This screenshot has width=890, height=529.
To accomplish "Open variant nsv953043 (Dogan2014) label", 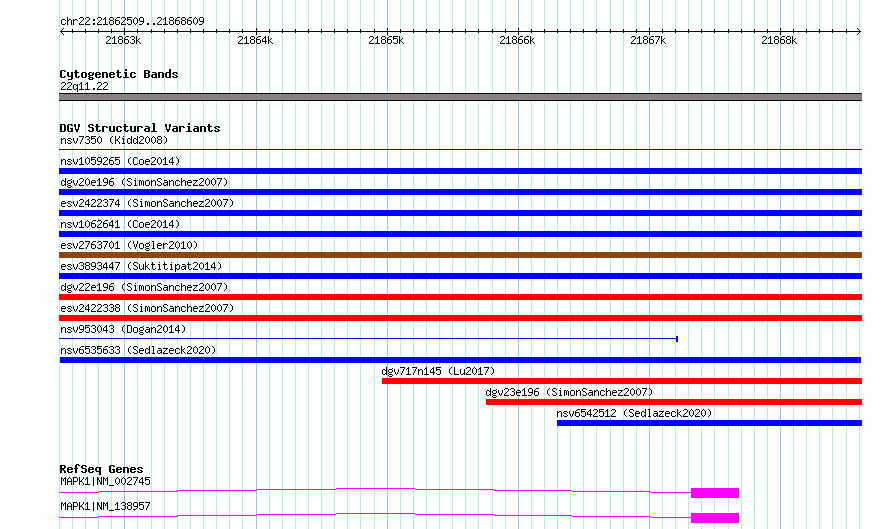I will 123,329.
